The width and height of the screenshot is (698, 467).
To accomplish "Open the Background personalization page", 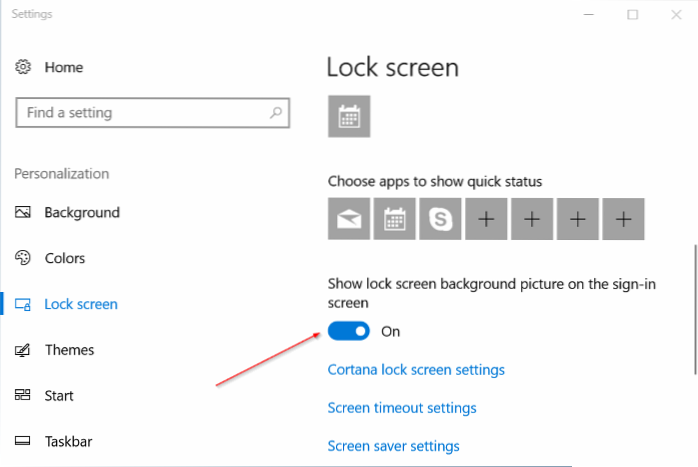I will pyautogui.click(x=81, y=212).
